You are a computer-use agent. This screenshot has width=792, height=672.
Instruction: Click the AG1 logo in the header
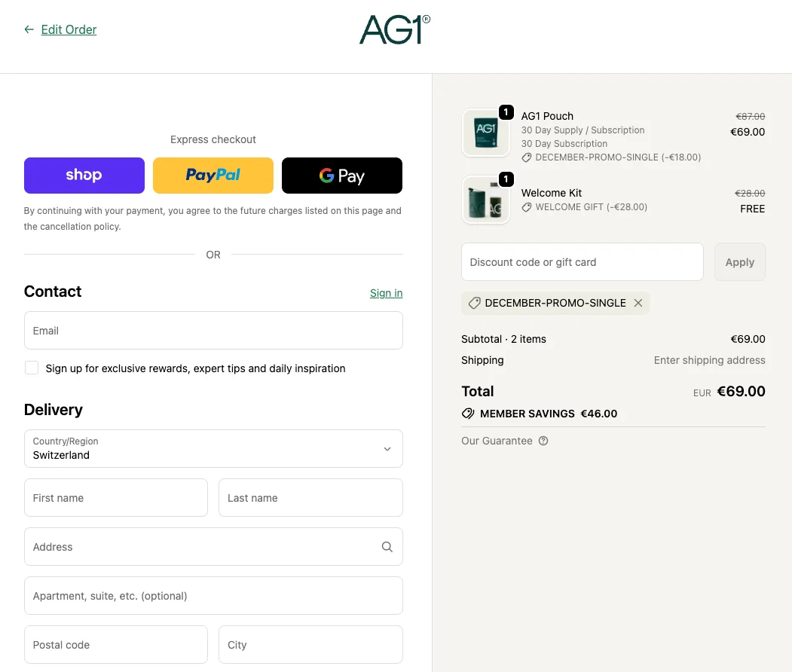[394, 30]
